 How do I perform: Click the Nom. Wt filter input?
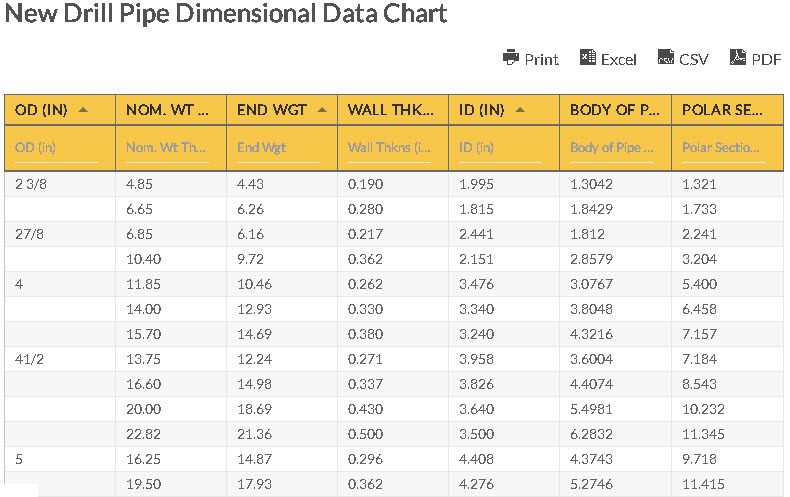[168, 148]
